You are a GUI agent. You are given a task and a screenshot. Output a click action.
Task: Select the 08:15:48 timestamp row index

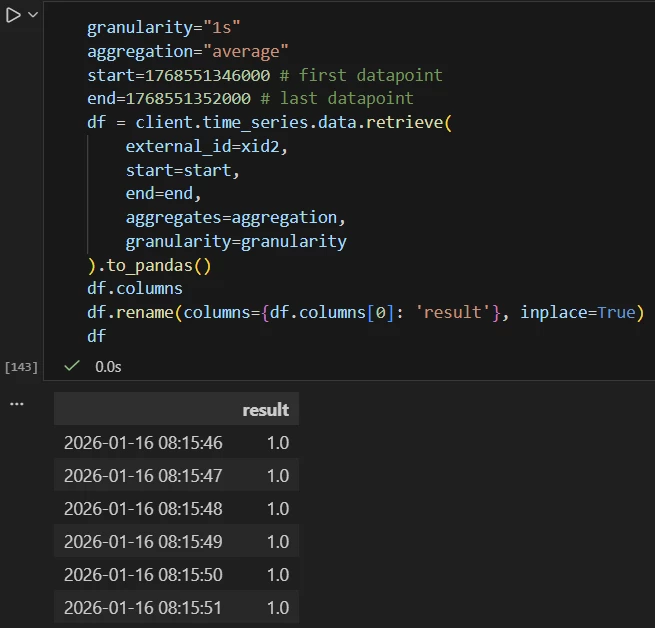[143, 509]
